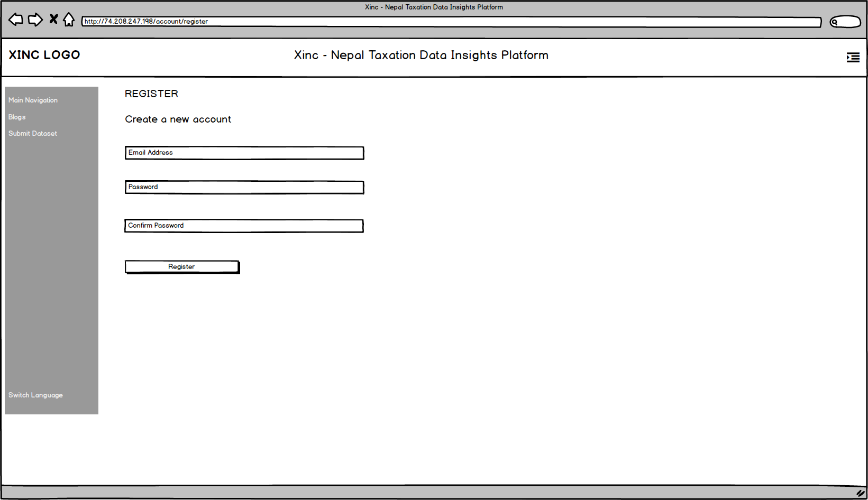This screenshot has height=500, width=868.
Task: Go to the browser home icon
Action: [69, 20]
